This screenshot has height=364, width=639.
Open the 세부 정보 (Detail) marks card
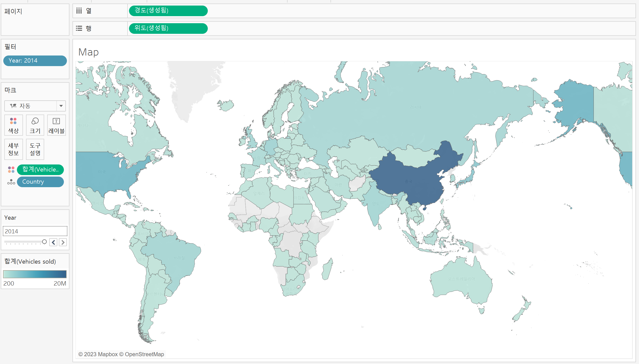13,149
